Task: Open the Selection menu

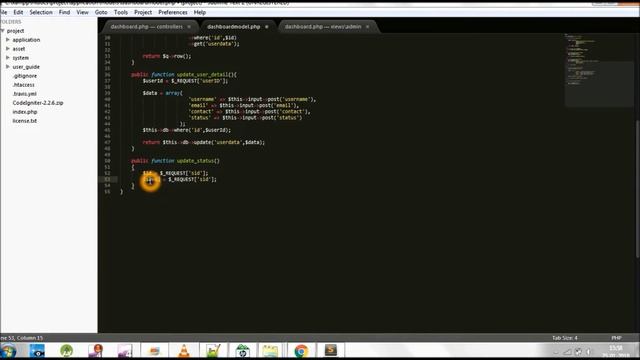Action: 41,12
